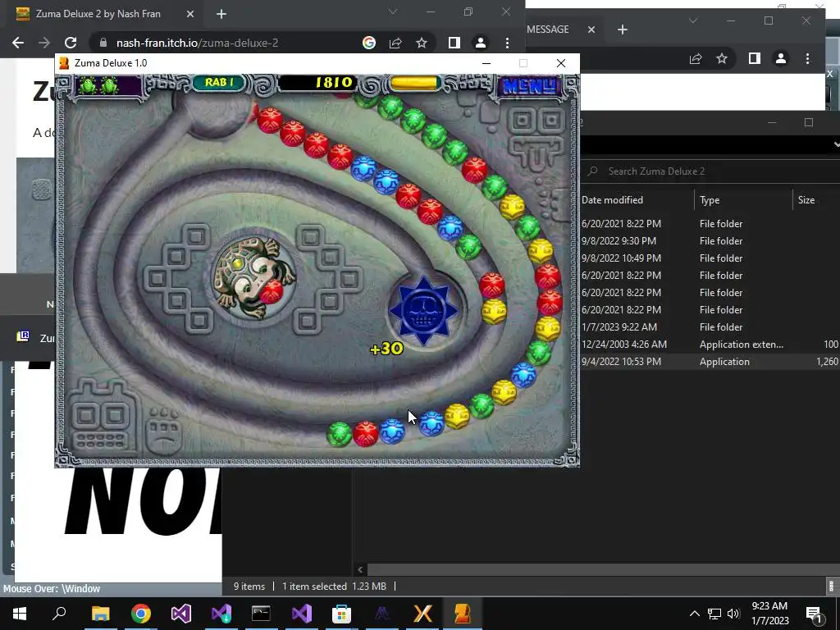This screenshot has width=840, height=630.
Task: Open taskbar search magnifier
Action: (59, 614)
